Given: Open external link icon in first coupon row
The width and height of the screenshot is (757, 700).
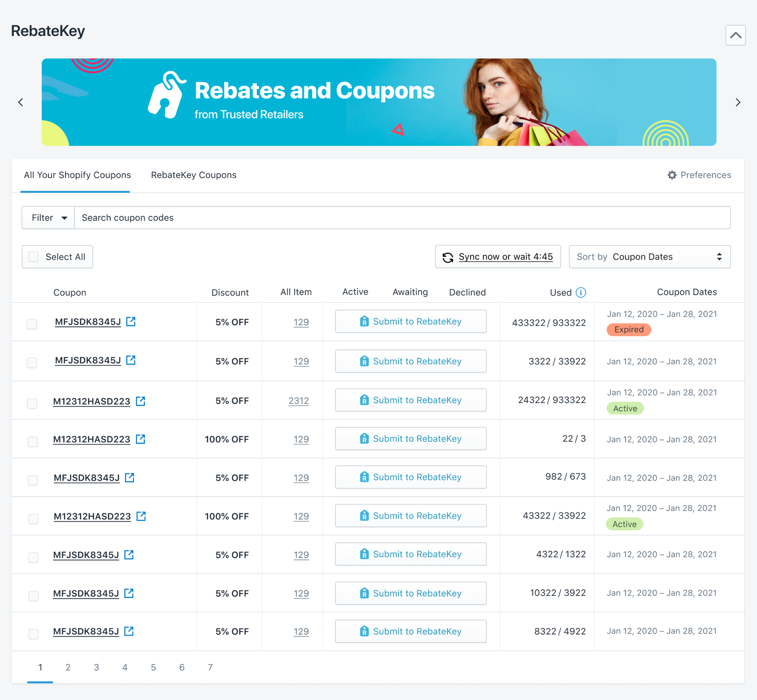Looking at the screenshot, I should coord(131,322).
